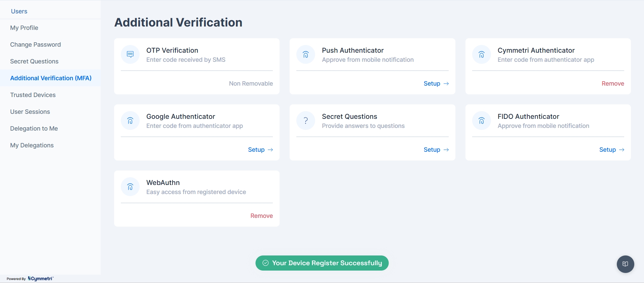Go to Change Password page
The width and height of the screenshot is (644, 283).
click(x=35, y=45)
